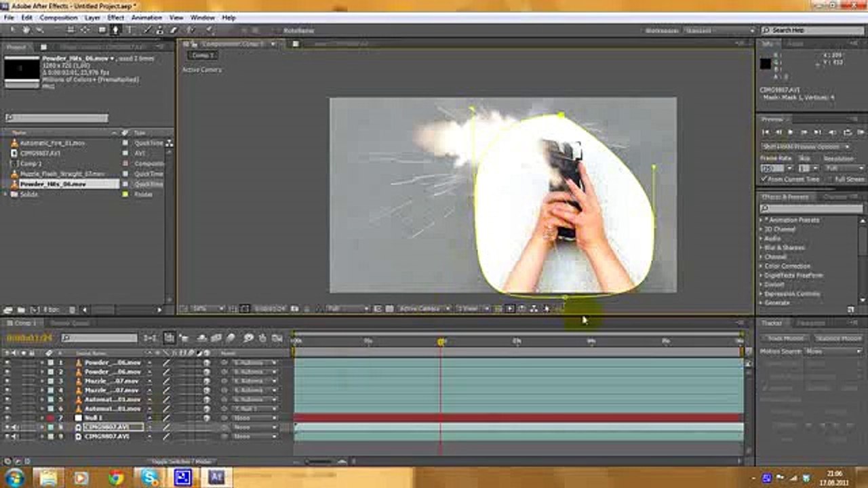Expand Distort effects category
Image resolution: width=868 pixels, height=488 pixels.
pyautogui.click(x=762, y=285)
